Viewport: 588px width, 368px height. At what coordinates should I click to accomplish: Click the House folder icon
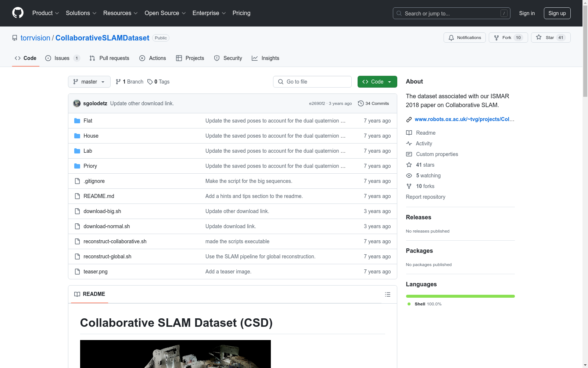(x=77, y=136)
